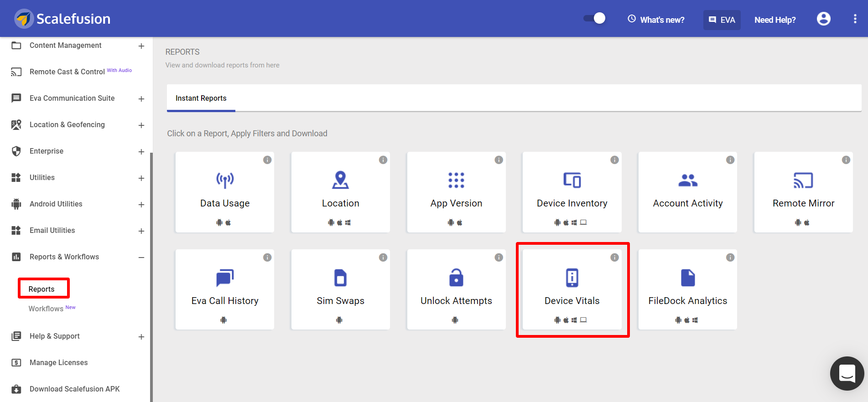Show info for the Eva Call History report
The width and height of the screenshot is (868, 402).
coord(267,258)
